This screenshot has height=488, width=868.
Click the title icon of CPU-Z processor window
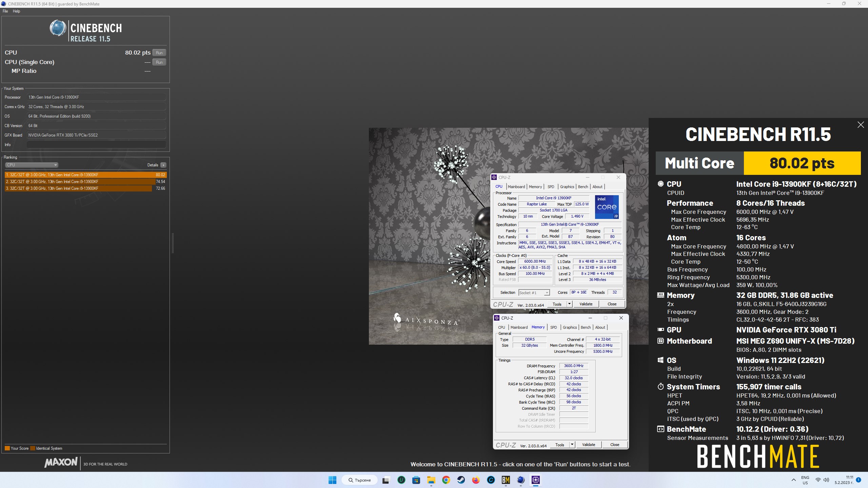(494, 177)
